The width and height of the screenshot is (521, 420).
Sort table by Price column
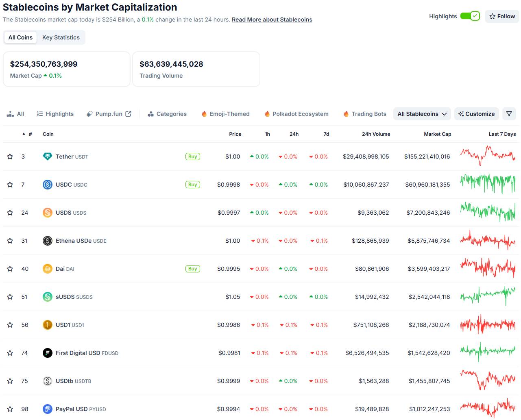[x=235, y=134]
